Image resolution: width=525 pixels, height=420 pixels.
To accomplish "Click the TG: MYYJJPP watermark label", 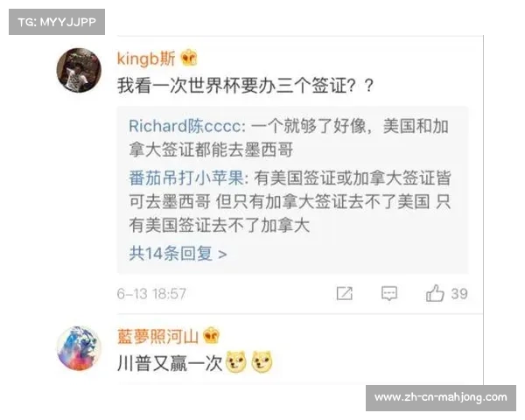I will 57,22.
